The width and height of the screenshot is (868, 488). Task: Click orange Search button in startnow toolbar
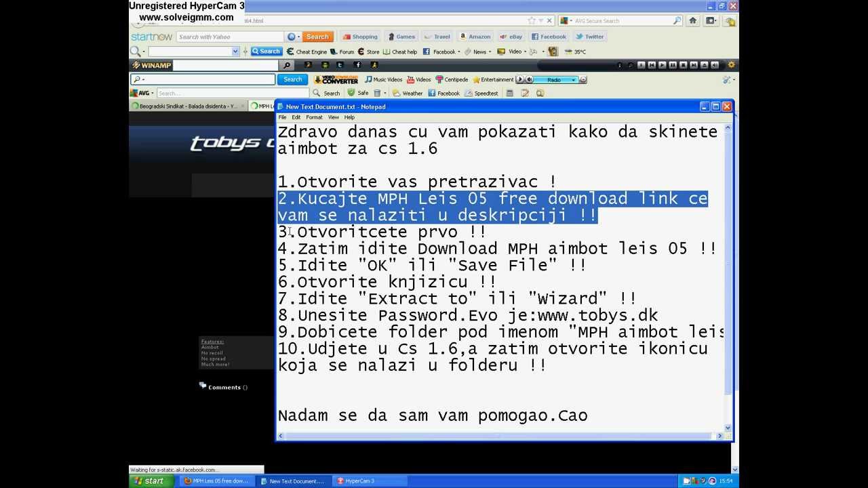point(317,37)
